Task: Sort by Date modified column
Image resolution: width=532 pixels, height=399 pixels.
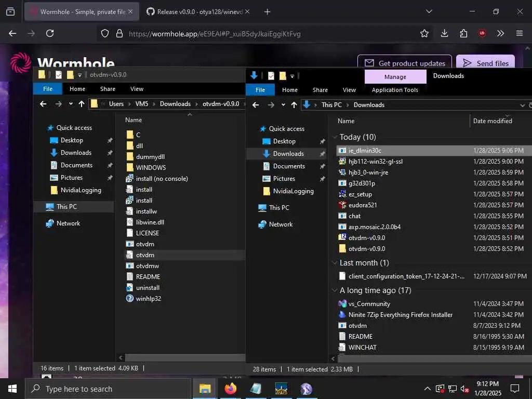Action: point(493,121)
